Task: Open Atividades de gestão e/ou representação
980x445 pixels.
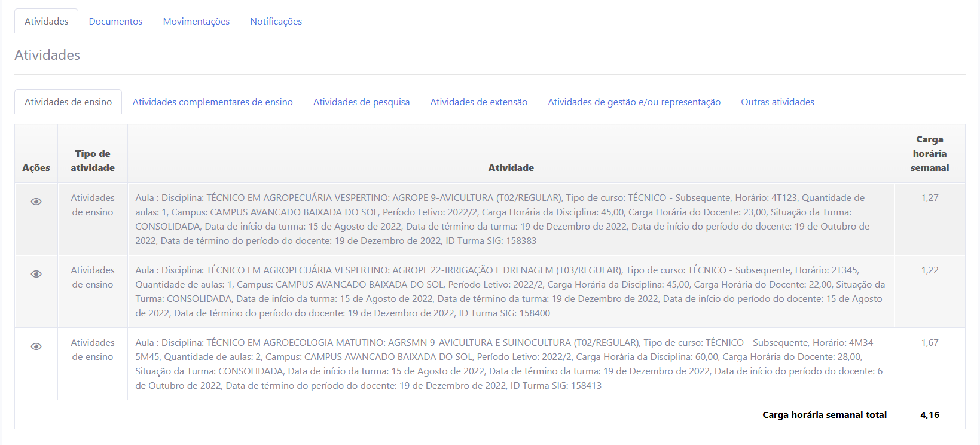Action: tap(634, 102)
